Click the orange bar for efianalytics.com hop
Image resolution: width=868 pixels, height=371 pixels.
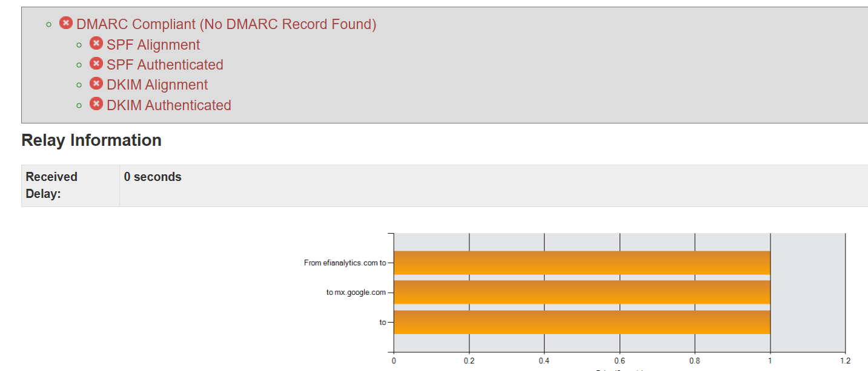(582, 263)
